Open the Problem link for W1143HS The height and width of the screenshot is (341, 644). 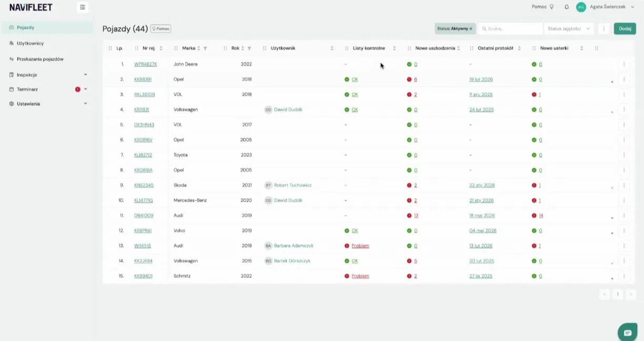360,246
